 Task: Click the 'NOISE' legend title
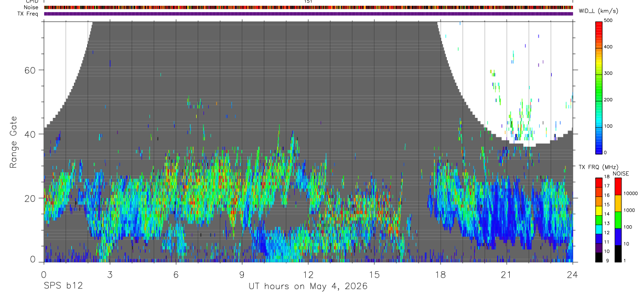pyautogui.click(x=620, y=173)
